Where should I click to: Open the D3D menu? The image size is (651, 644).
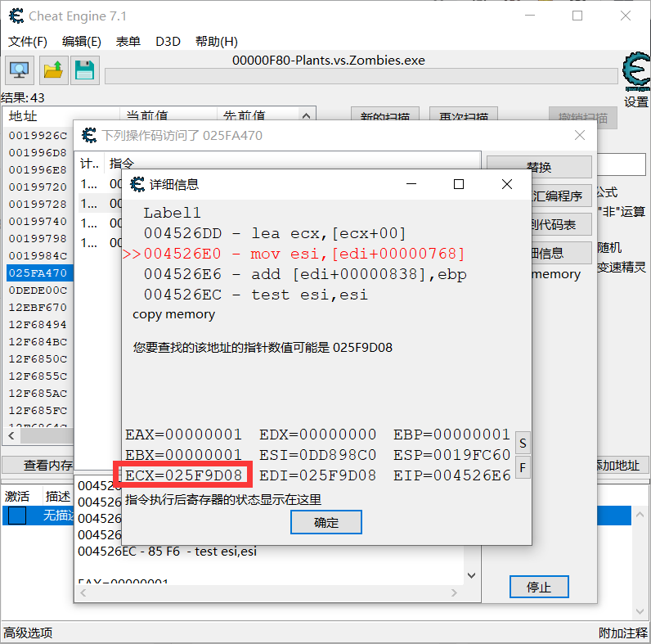tap(168, 42)
